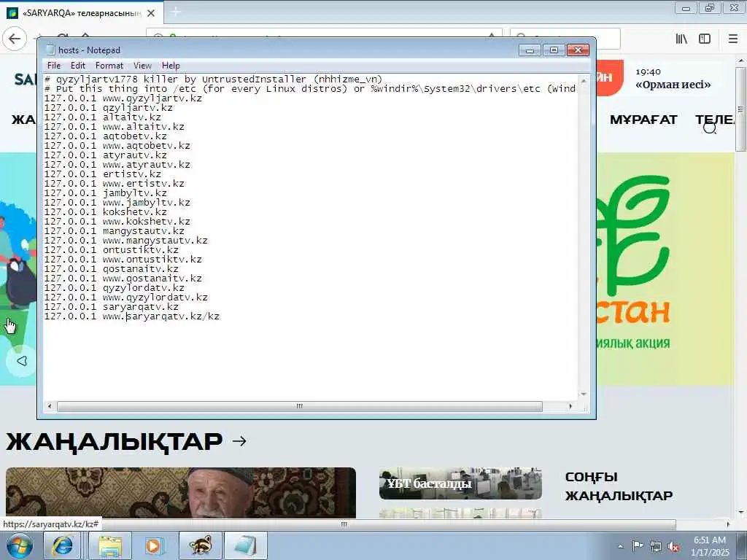This screenshot has width=747, height=560.
Task: Click the browser search box
Action: click(x=608, y=39)
